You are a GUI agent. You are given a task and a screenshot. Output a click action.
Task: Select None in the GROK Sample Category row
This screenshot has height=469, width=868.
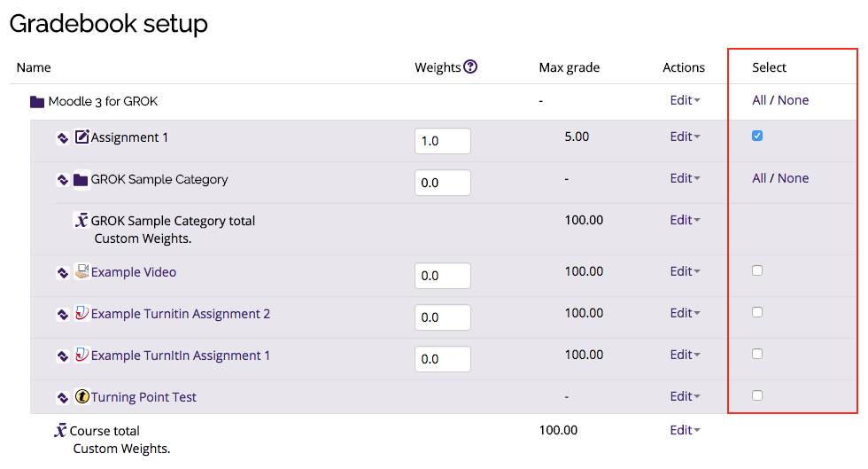click(x=794, y=178)
